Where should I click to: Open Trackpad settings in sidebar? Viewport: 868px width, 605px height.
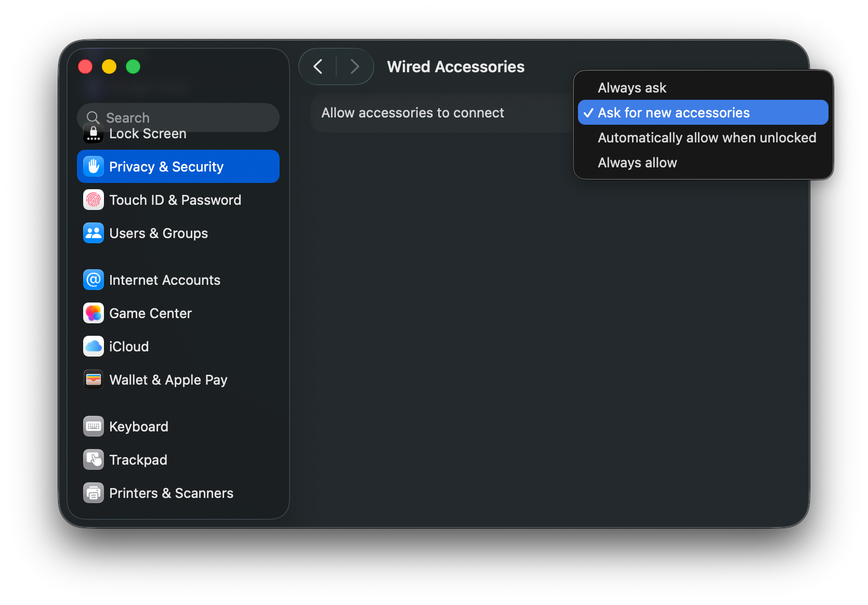click(138, 460)
